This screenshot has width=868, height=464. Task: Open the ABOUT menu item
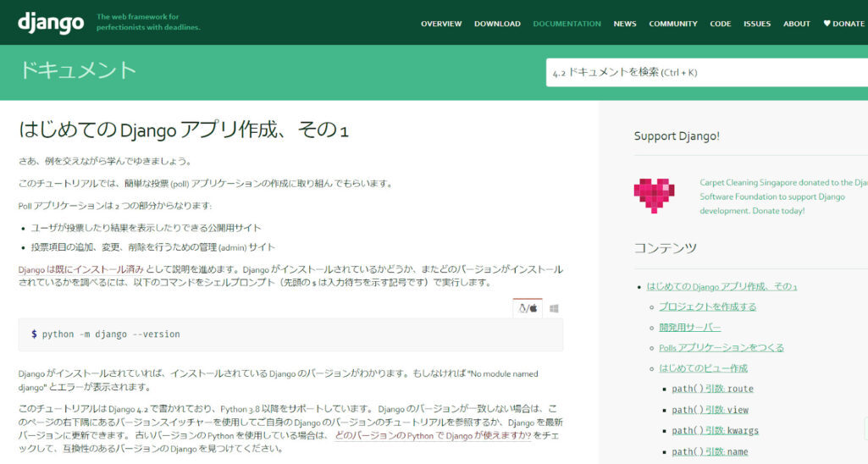[797, 24]
